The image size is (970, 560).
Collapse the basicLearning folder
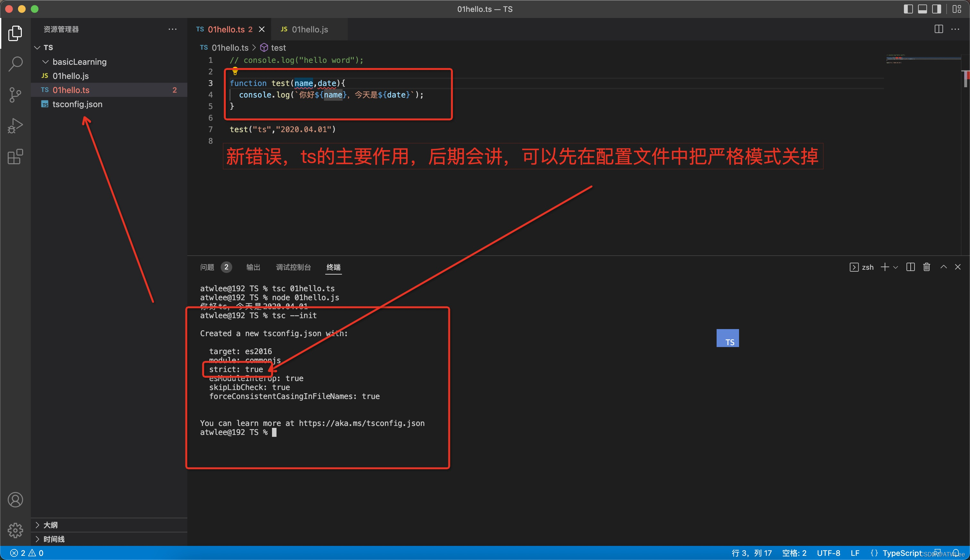point(45,62)
